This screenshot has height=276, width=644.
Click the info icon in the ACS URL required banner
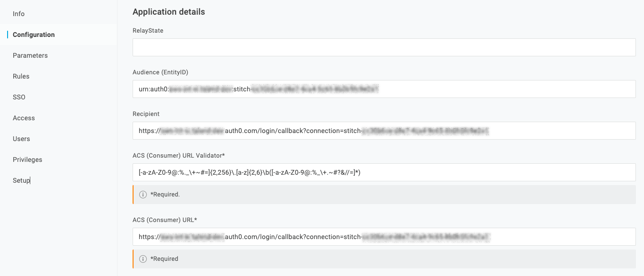(143, 258)
